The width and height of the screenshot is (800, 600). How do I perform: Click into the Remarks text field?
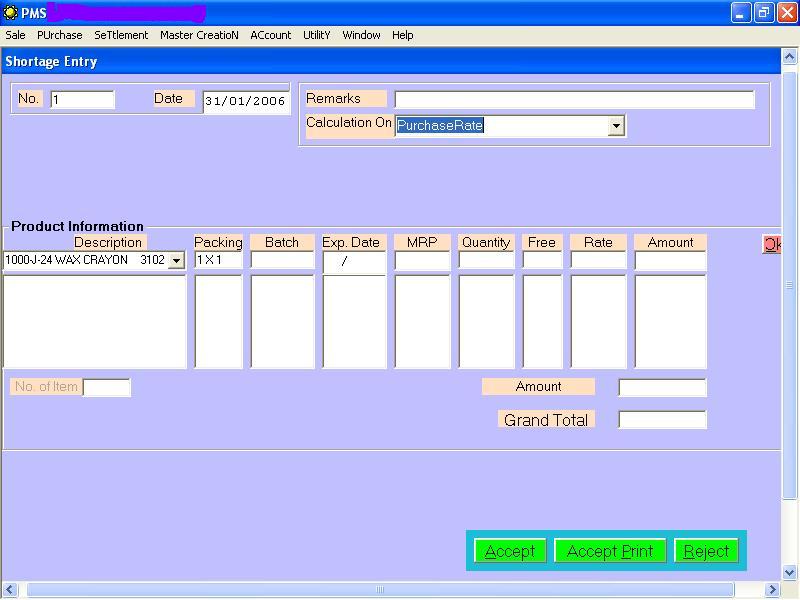574,99
